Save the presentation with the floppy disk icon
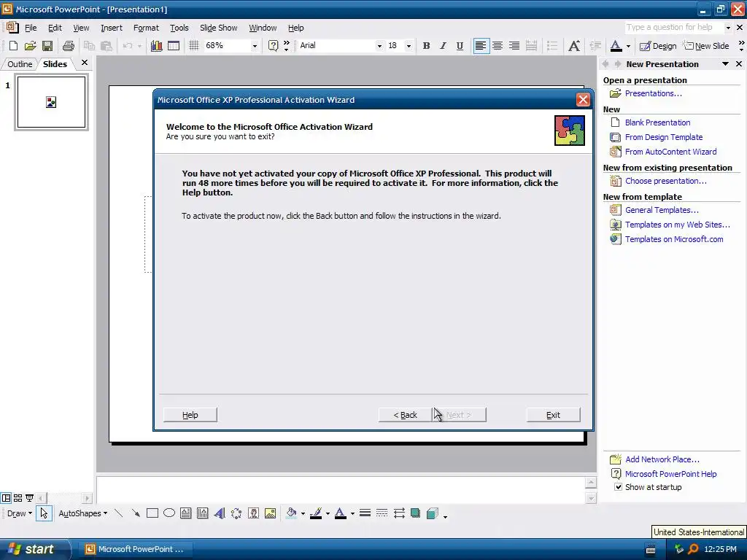 (47, 46)
